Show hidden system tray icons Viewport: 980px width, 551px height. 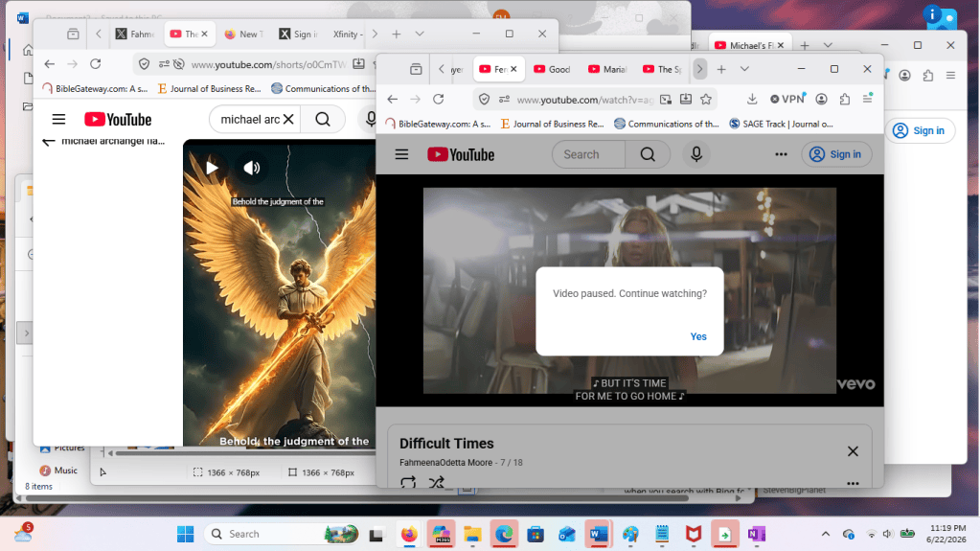826,534
